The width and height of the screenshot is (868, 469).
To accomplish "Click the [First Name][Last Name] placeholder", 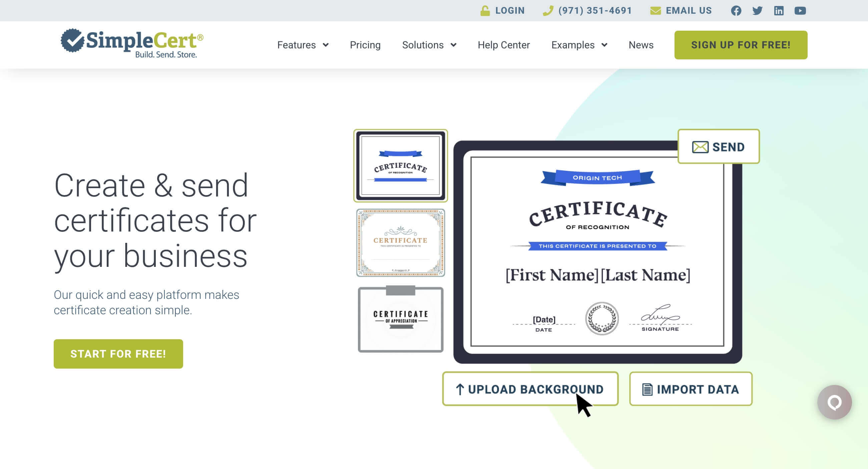I will coord(597,275).
